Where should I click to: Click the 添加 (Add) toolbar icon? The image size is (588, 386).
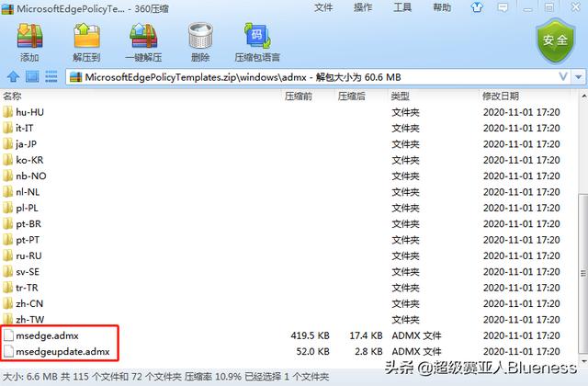(29, 36)
